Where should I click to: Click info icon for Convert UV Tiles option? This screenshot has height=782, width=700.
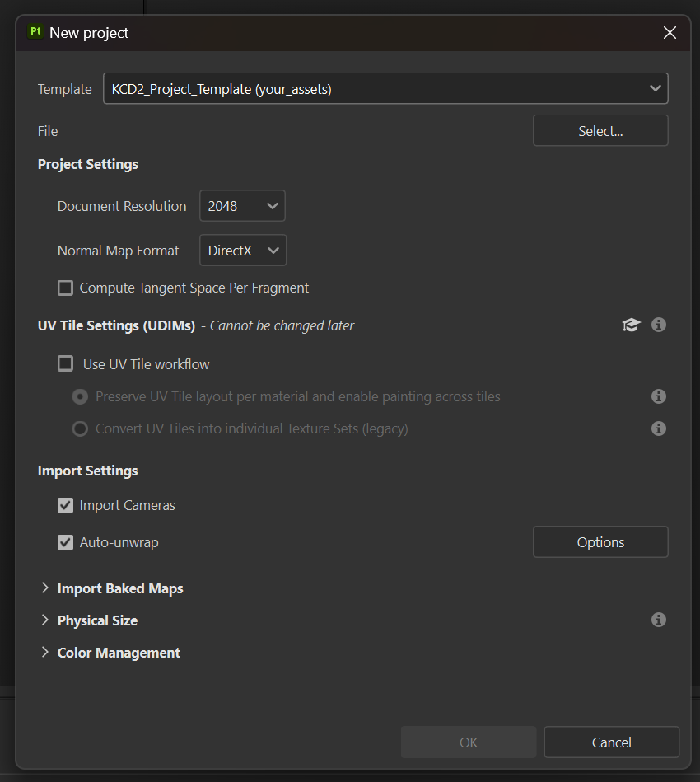pos(659,428)
